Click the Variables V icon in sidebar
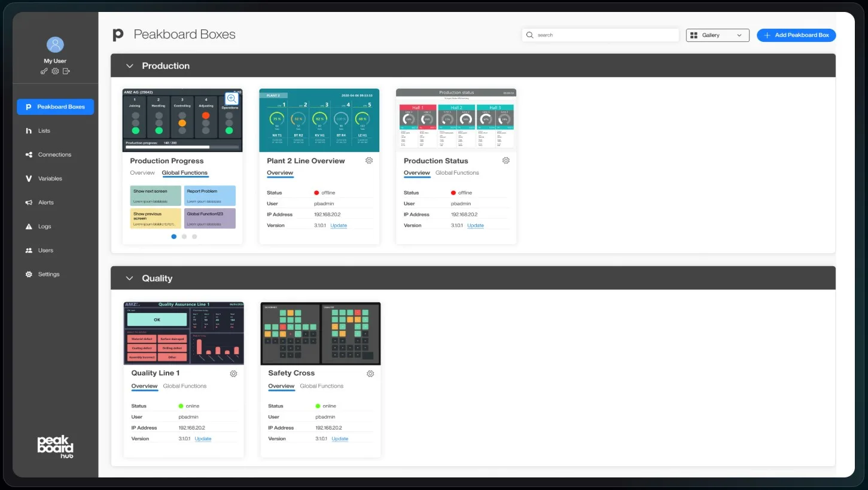The height and width of the screenshot is (490, 868). tap(29, 178)
